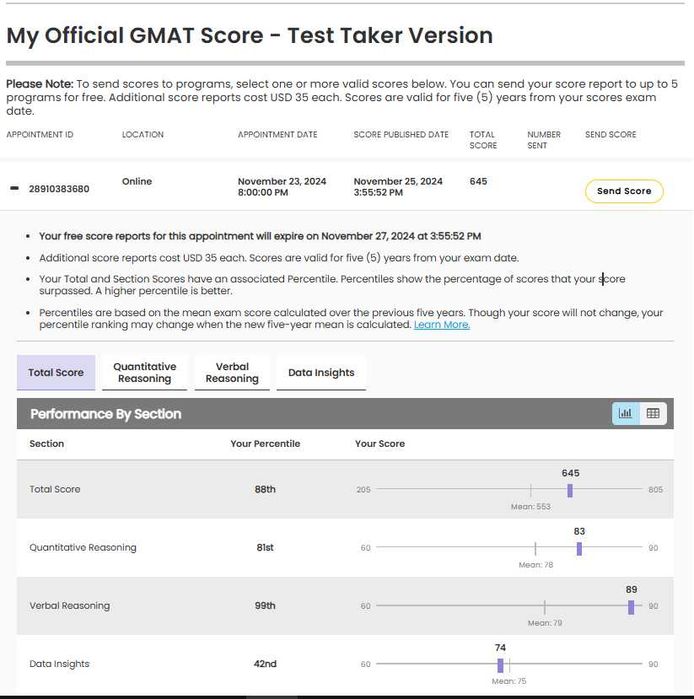694x699 pixels.
Task: Click the 83 Quantitative score marker
Action: (x=579, y=549)
